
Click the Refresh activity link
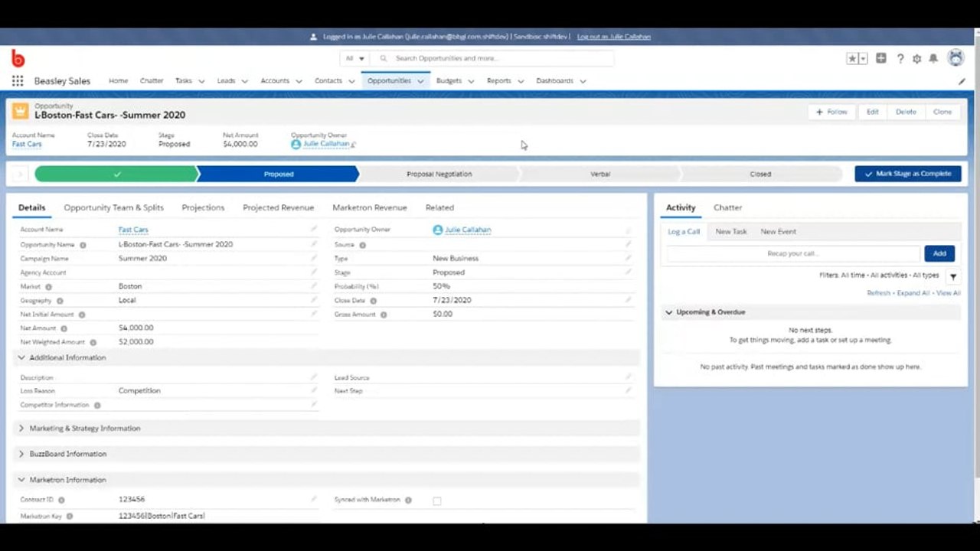pos(878,293)
